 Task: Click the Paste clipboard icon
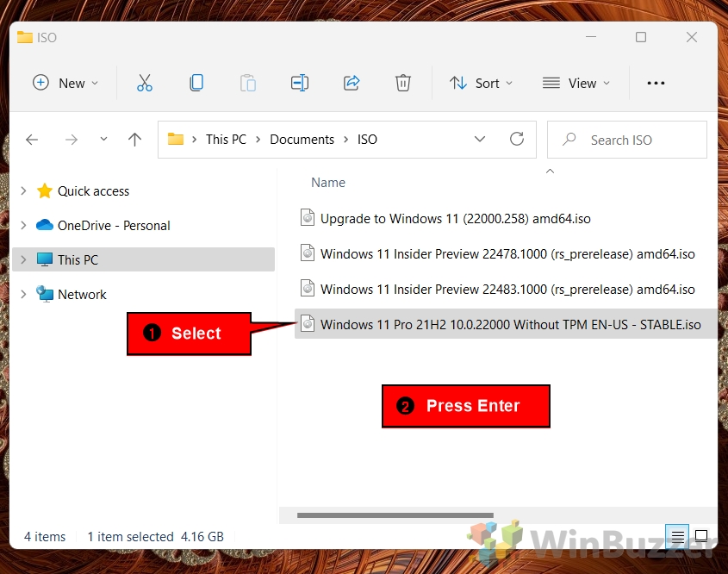[248, 83]
